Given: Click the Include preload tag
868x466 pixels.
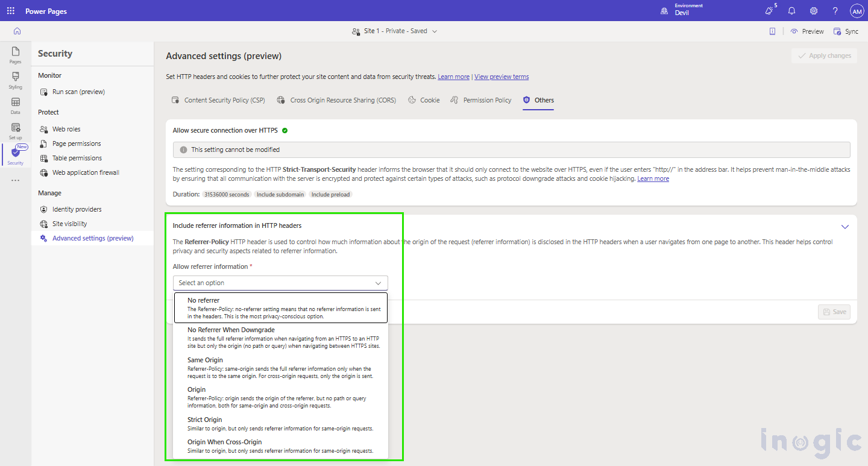Looking at the screenshot, I should [x=331, y=195].
